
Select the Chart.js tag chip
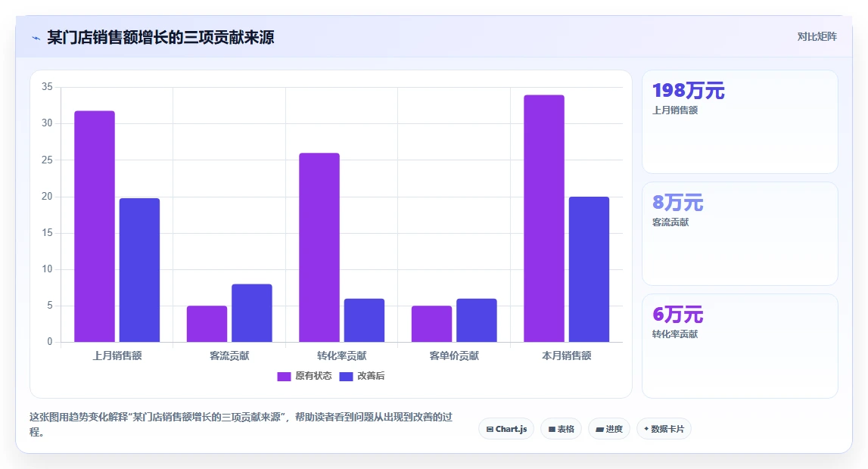coord(506,429)
